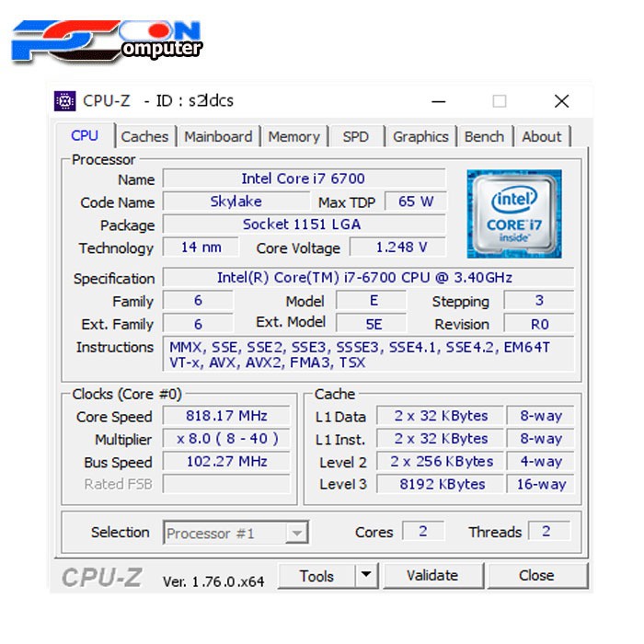Show the About tab

[541, 136]
